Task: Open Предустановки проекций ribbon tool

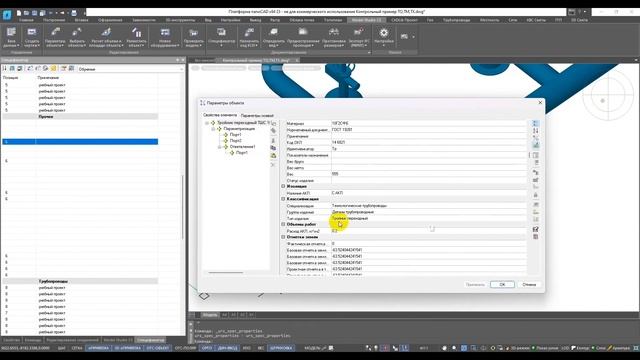Action: [303, 37]
